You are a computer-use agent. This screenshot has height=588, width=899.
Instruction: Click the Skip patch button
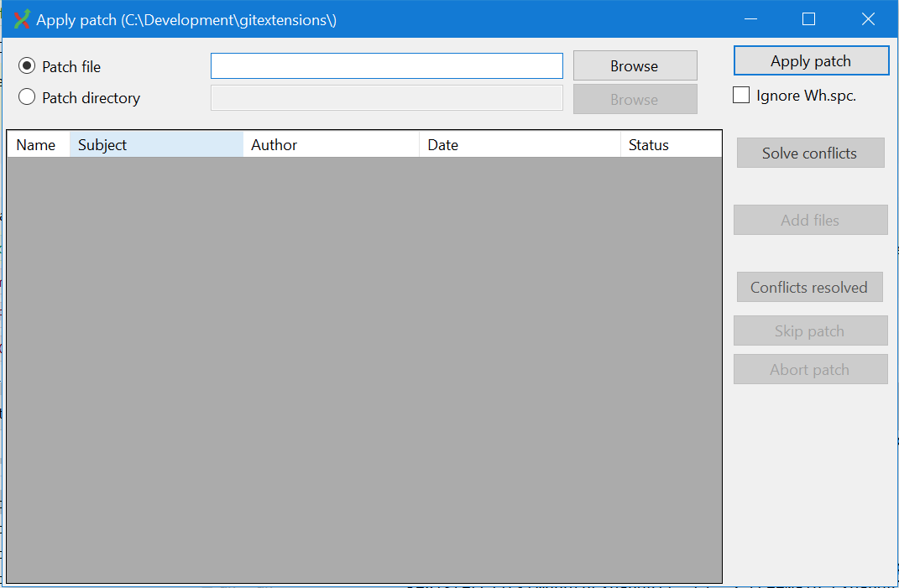[810, 330]
